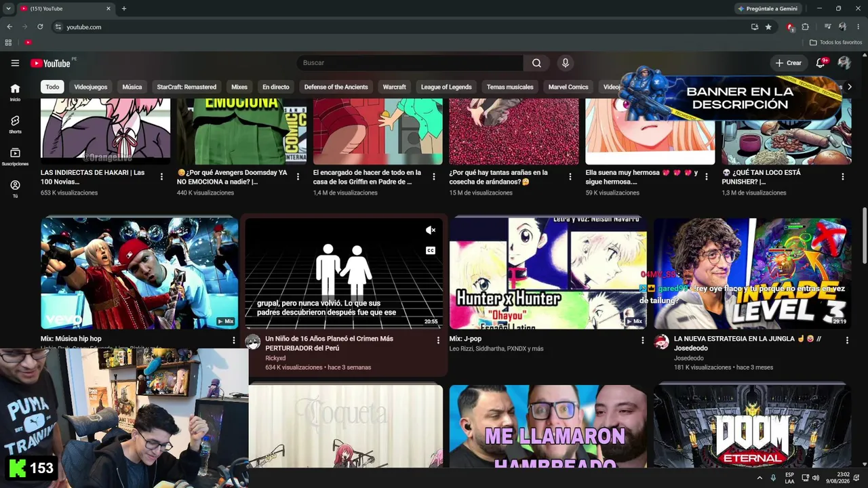Open the YouTube bookmark shortcut

pyautogui.click(x=28, y=43)
